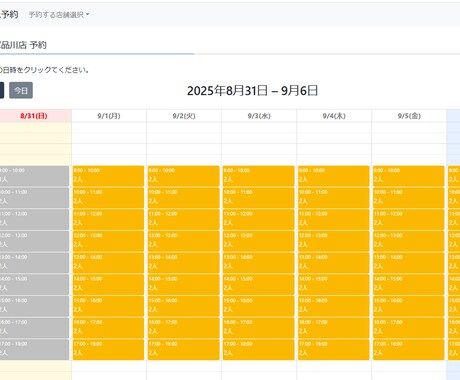Pick Friday 9/5(金) 14:00-15:00 slot
This screenshot has width=460, height=380.
409,284
